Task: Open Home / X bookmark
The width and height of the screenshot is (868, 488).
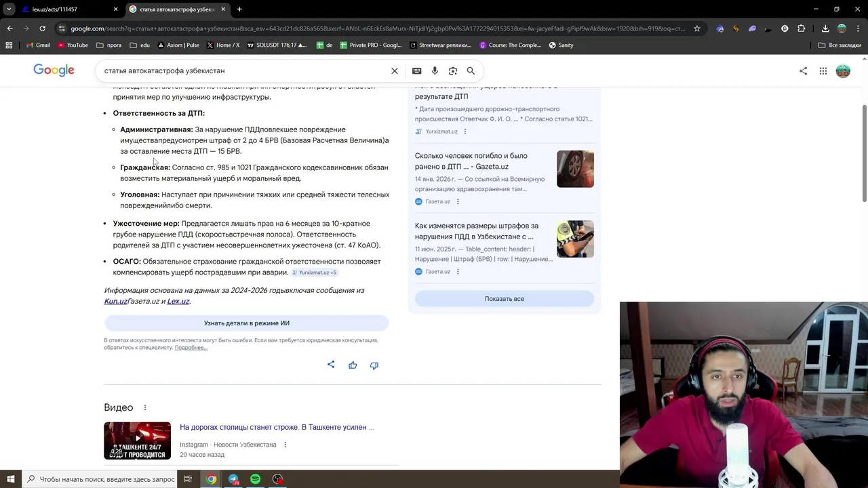Action: click(223, 45)
